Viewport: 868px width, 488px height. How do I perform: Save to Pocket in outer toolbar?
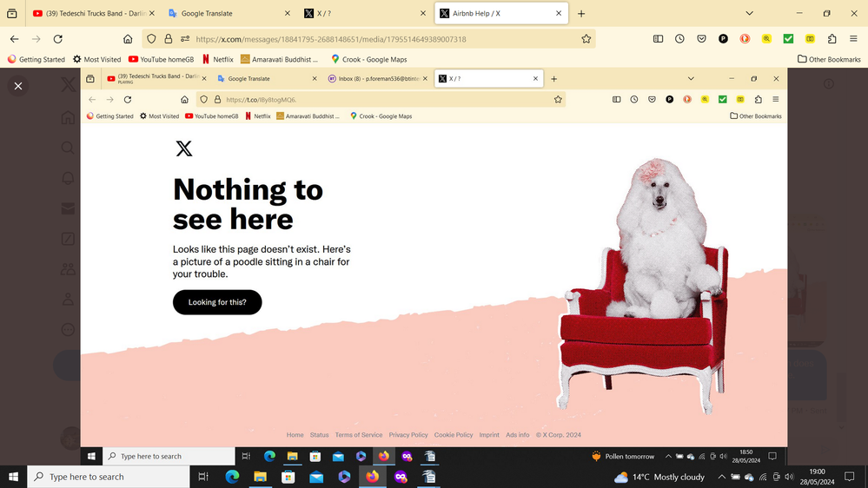tap(701, 39)
